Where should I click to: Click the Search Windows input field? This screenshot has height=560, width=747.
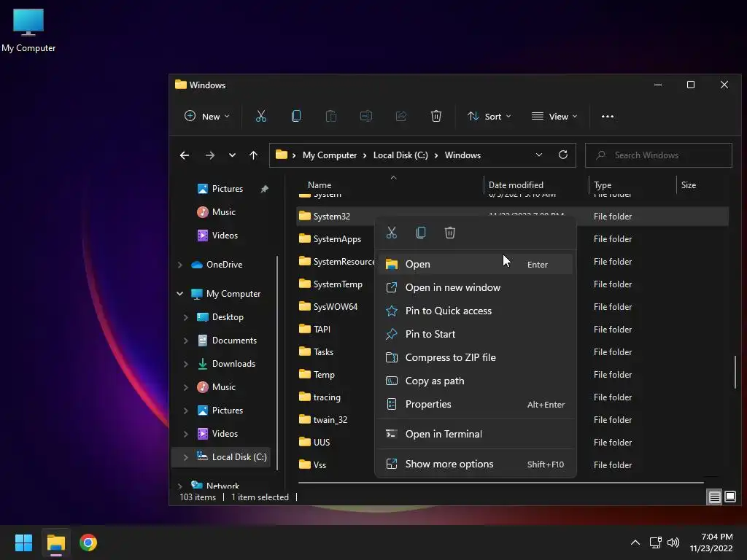point(659,155)
